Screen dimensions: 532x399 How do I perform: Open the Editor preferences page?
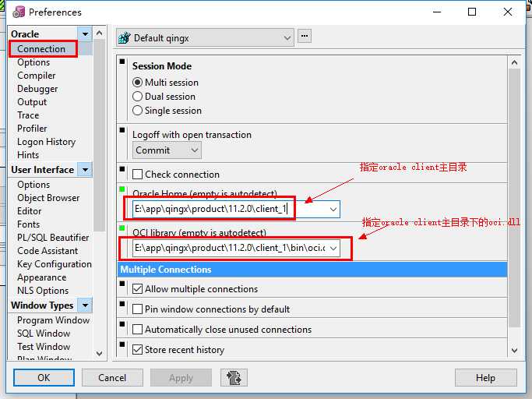coord(29,211)
